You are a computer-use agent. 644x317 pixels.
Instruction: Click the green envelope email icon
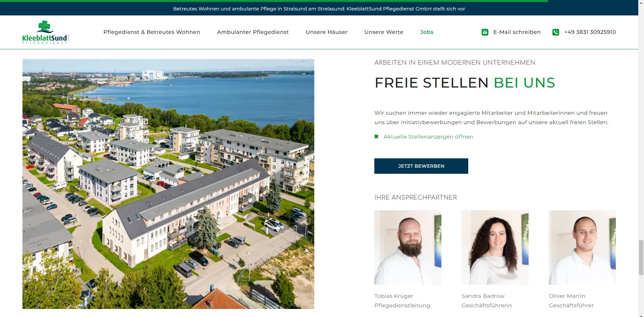[485, 32]
